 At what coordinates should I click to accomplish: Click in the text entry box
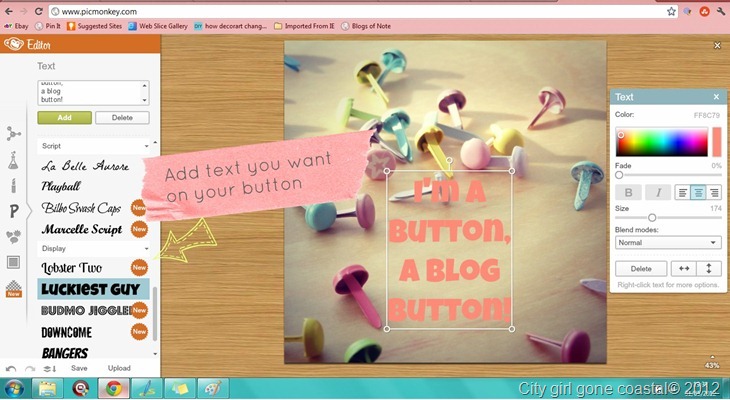tap(89, 93)
